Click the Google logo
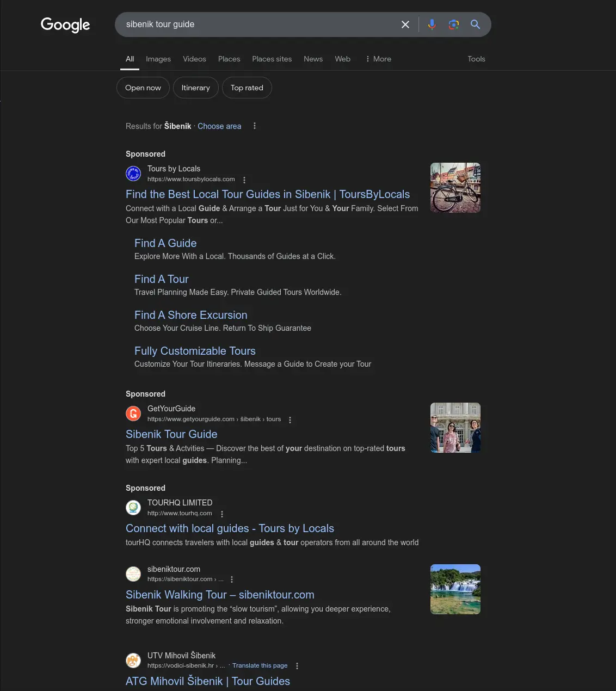 point(65,25)
